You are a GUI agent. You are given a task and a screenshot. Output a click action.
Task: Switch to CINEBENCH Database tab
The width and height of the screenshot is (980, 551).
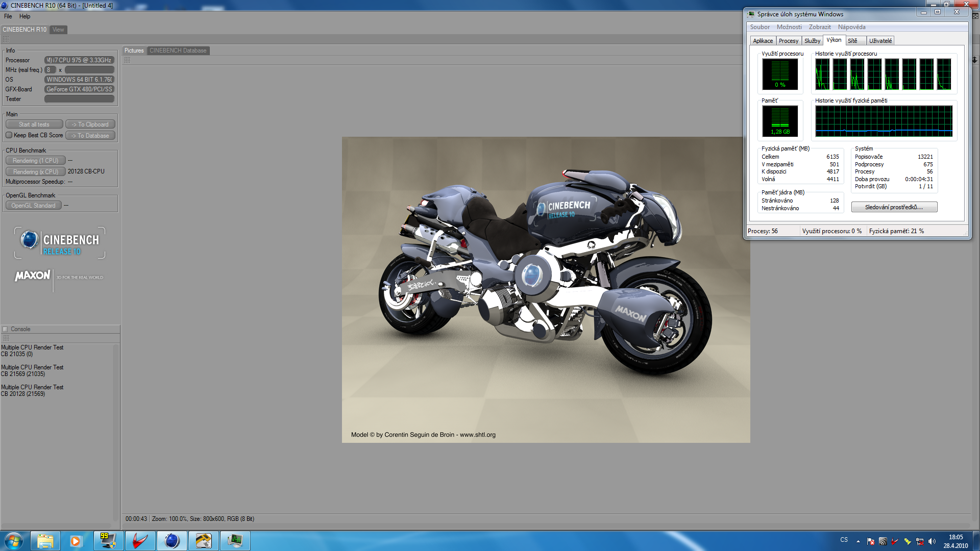[178, 51]
